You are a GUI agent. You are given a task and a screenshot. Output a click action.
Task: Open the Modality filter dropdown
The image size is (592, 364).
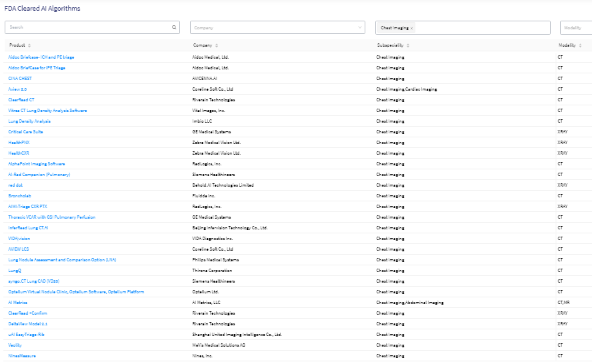tap(576, 27)
